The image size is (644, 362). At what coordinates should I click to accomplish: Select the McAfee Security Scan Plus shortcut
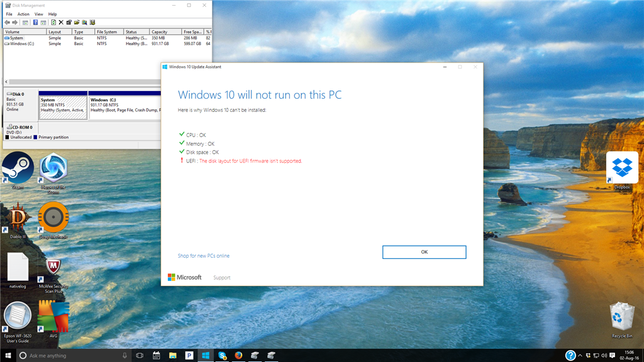point(53,276)
